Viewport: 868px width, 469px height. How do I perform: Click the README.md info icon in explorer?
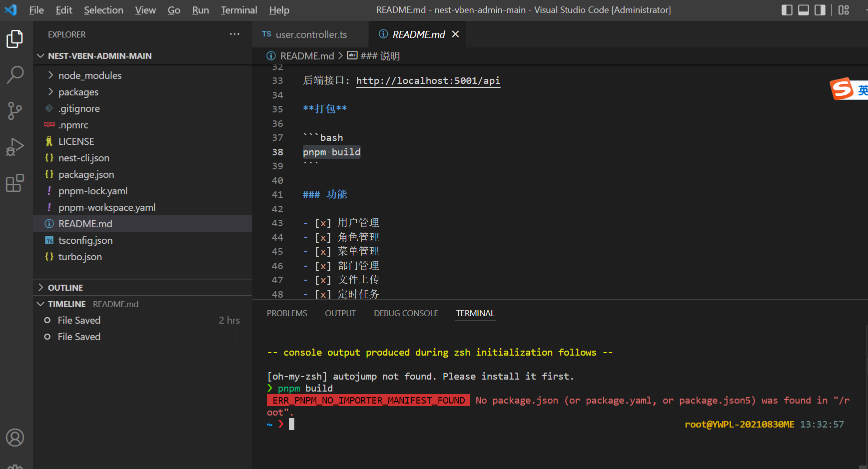49,224
